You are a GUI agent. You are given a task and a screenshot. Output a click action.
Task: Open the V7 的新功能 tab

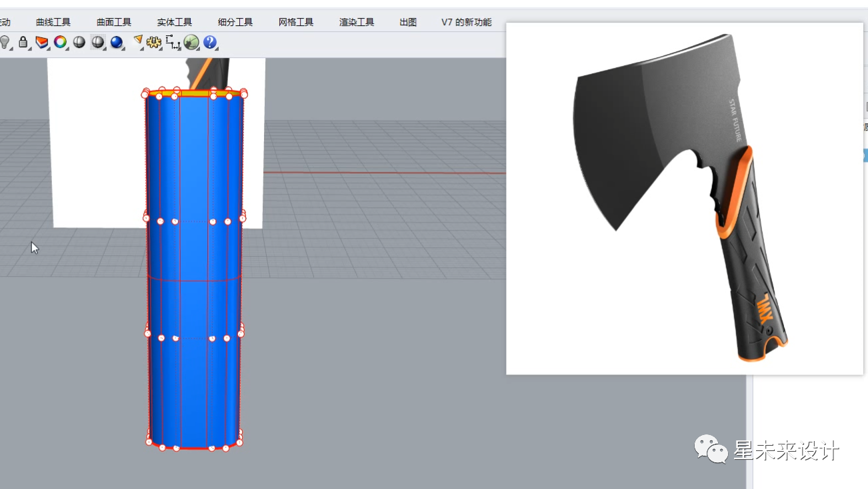tap(467, 22)
